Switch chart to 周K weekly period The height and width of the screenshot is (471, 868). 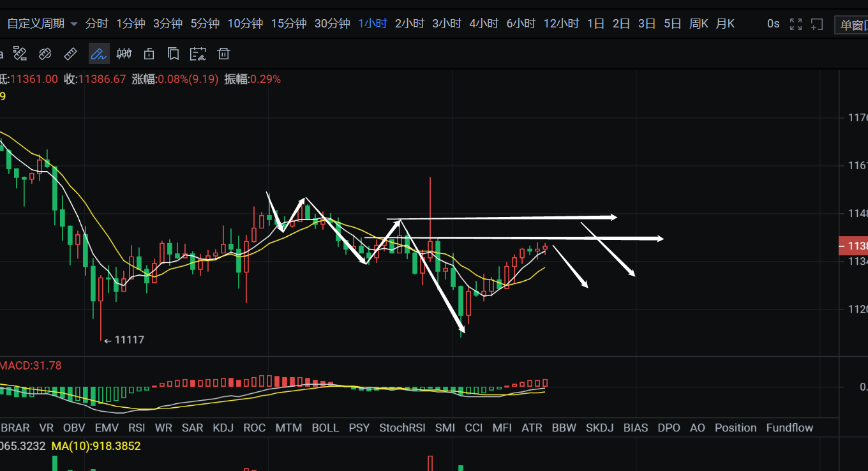coord(699,24)
